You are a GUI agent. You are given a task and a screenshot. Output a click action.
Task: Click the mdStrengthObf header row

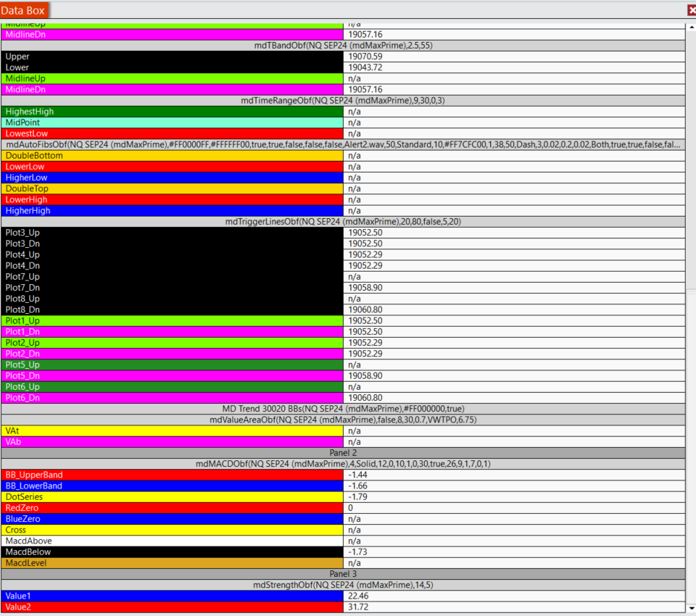[343, 585]
